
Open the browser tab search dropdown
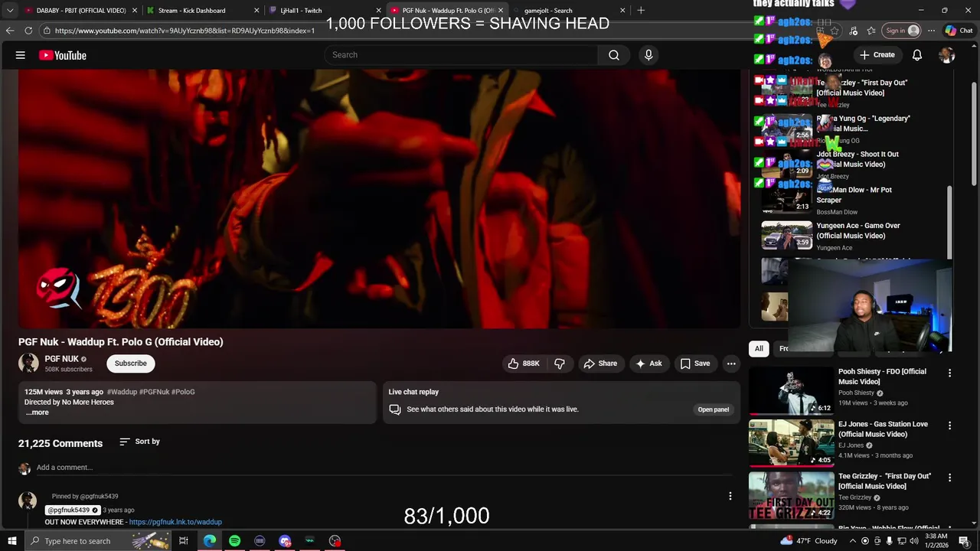pyautogui.click(x=10, y=11)
